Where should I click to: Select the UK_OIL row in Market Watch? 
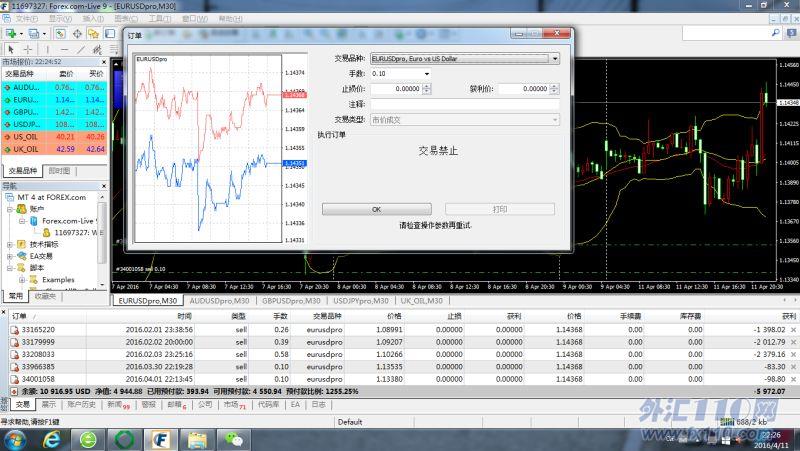55,149
